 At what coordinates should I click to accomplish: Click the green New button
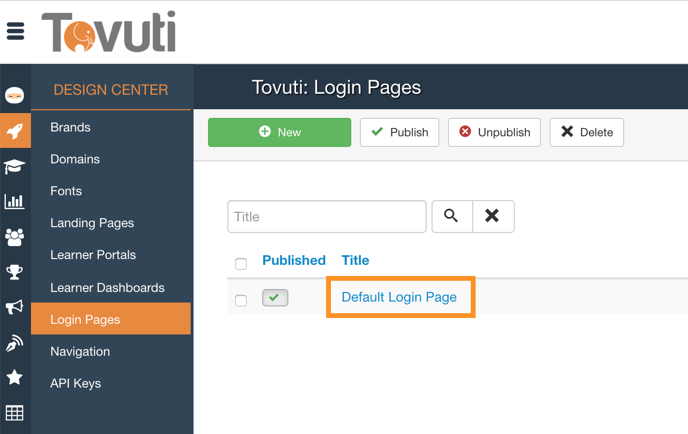pyautogui.click(x=279, y=132)
